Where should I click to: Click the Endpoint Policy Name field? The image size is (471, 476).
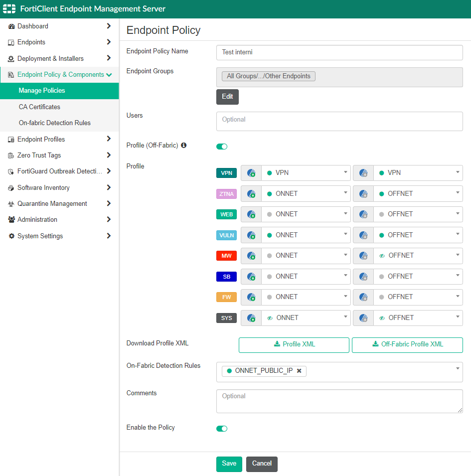339,52
